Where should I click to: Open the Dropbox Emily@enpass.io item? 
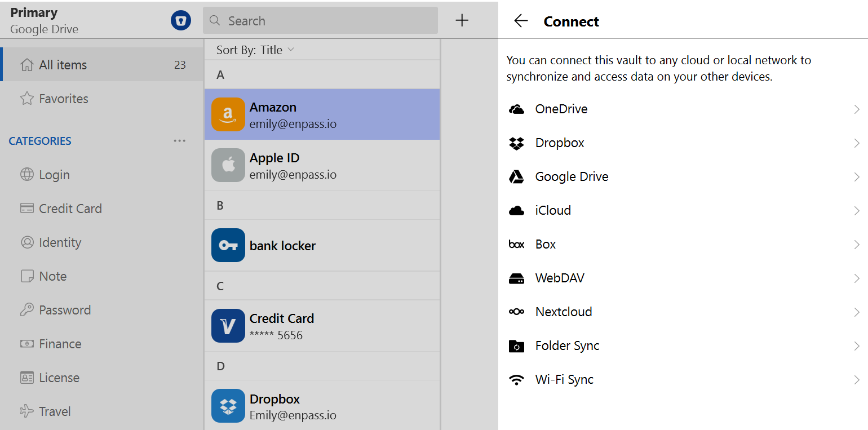(322, 406)
